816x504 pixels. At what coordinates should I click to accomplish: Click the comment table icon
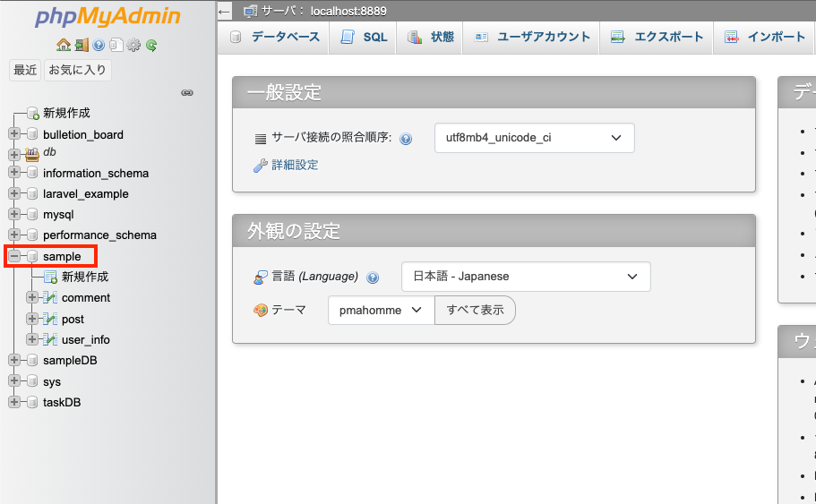[50, 297]
